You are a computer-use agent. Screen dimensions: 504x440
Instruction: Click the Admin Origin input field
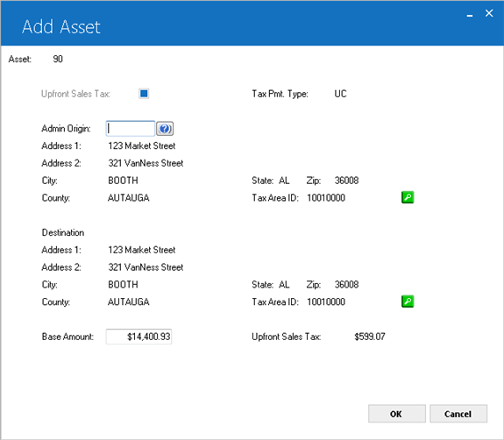click(131, 129)
